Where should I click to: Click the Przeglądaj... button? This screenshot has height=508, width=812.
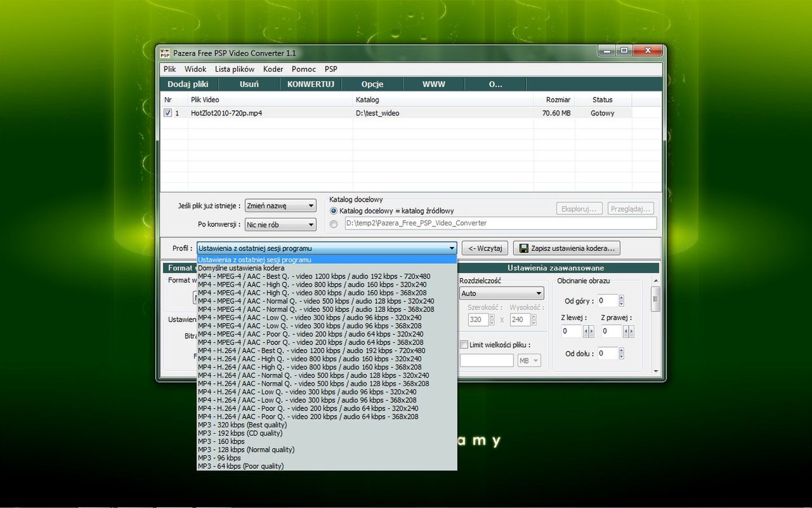click(631, 208)
